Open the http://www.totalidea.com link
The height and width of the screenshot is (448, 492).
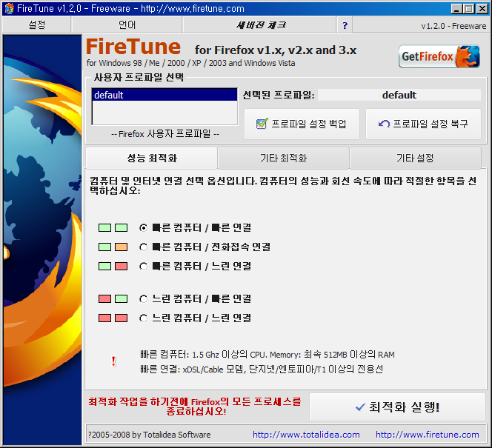tap(306, 435)
